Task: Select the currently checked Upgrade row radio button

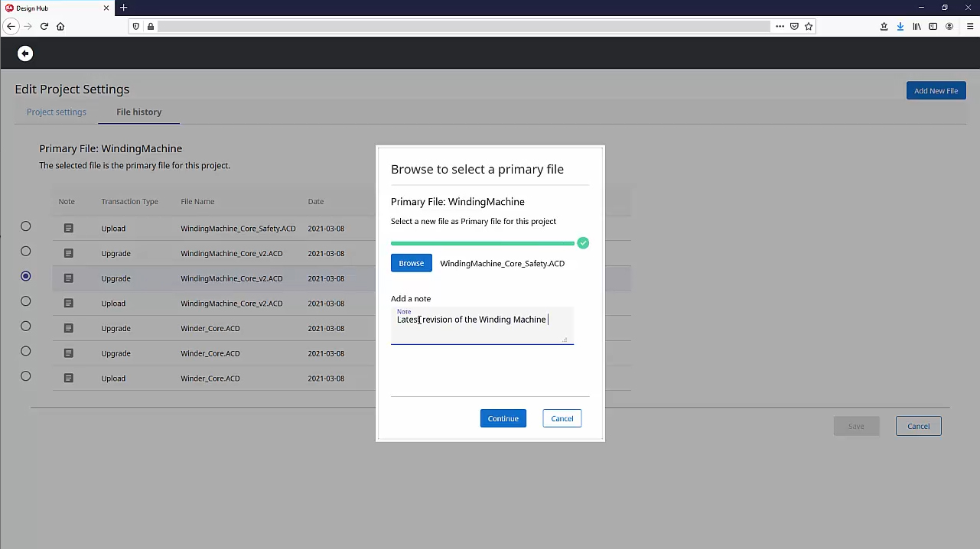Action: point(26,276)
